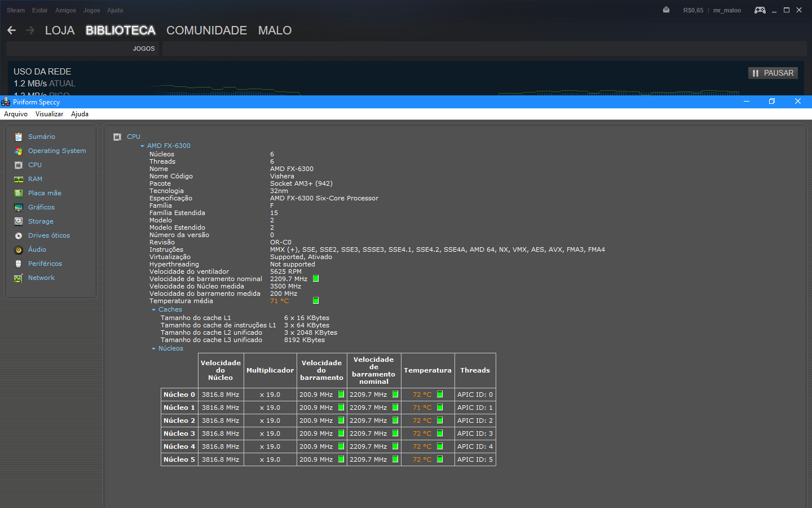
Task: Open Sumário section icon in Speccy sidebar
Action: point(19,137)
